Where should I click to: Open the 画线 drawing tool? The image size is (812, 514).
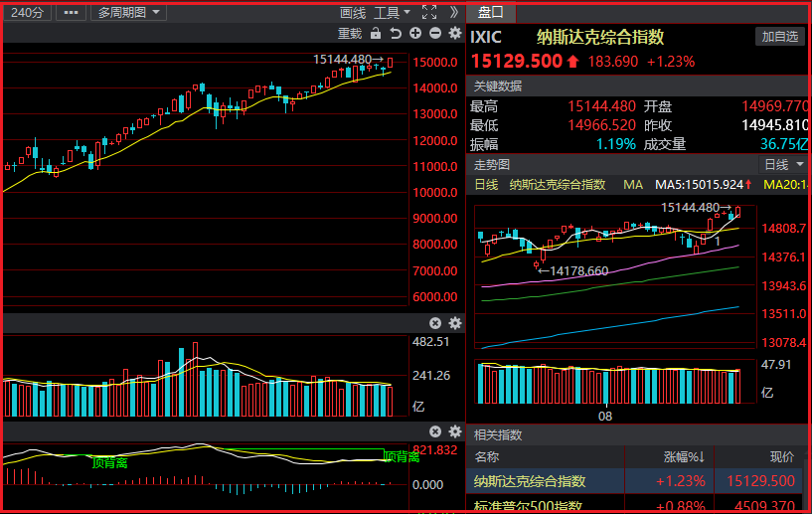[353, 13]
